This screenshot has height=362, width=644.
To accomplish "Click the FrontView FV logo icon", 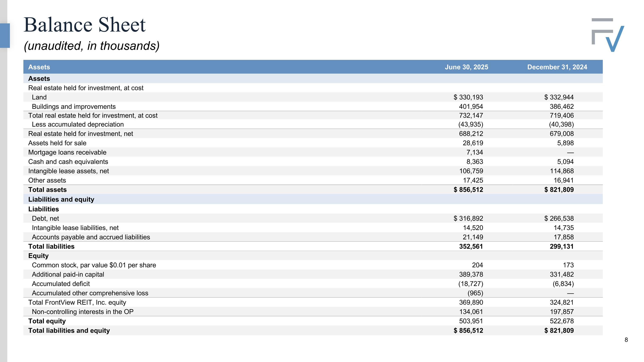I will coord(608,35).
